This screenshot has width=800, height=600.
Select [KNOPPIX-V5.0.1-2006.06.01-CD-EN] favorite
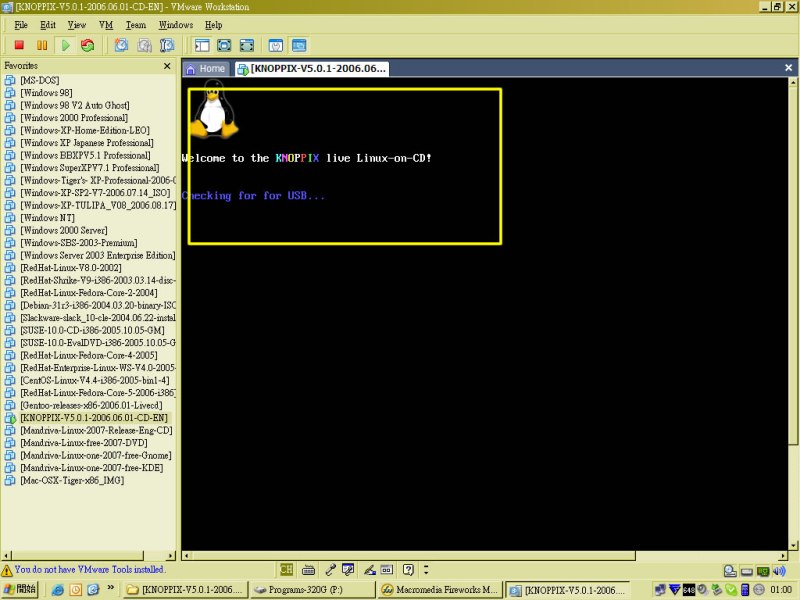[94, 417]
